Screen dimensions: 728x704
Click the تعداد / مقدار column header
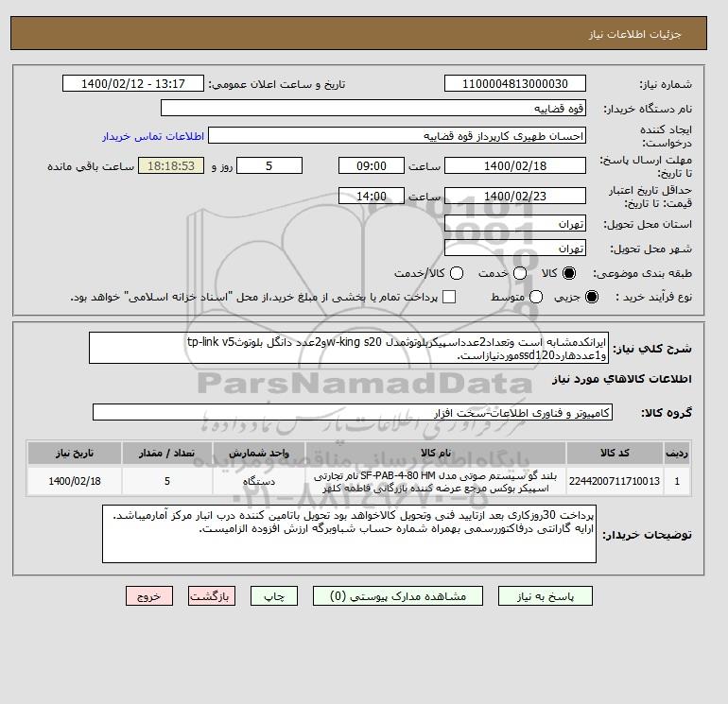pyautogui.click(x=167, y=453)
